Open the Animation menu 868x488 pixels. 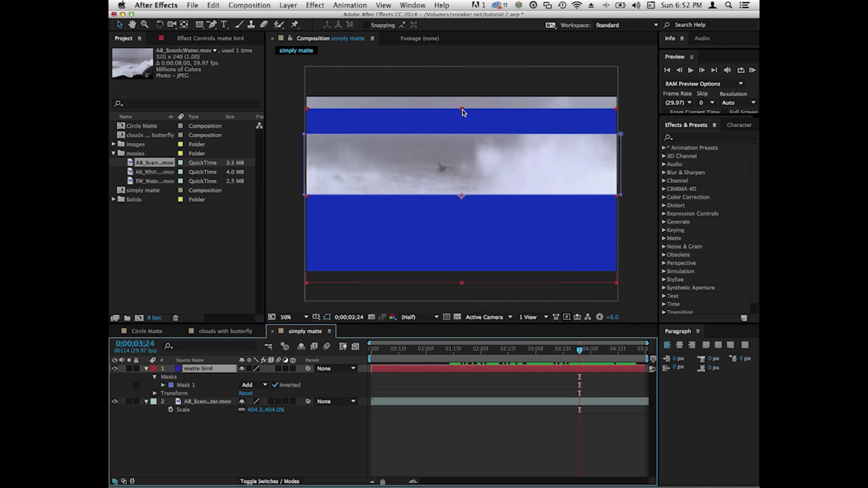click(x=349, y=5)
